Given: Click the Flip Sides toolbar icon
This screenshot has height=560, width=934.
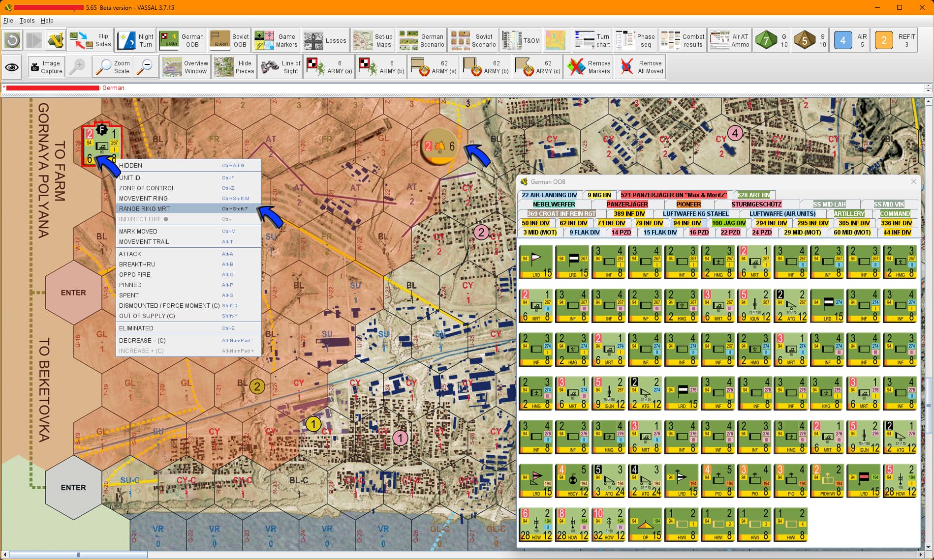Looking at the screenshot, I should (90, 40).
